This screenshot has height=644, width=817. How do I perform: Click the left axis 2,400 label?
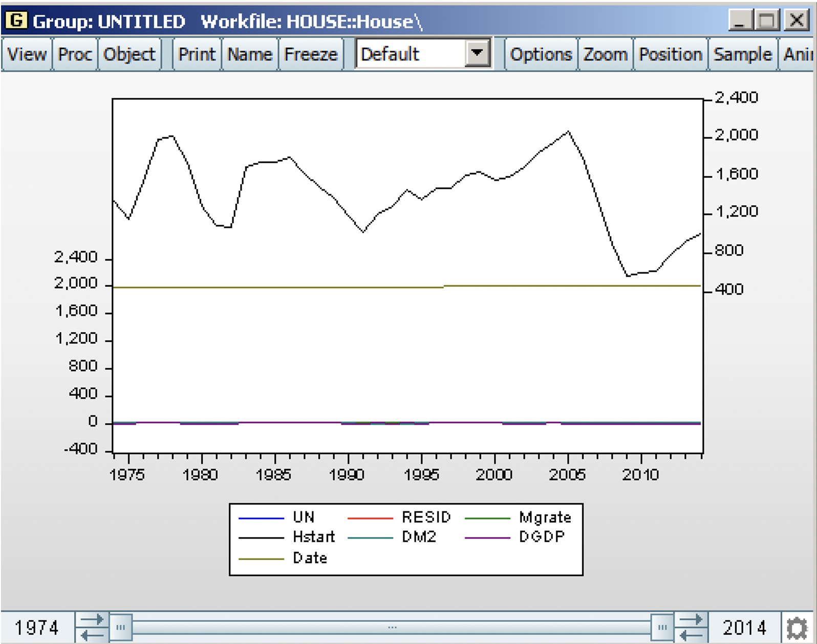pos(76,257)
